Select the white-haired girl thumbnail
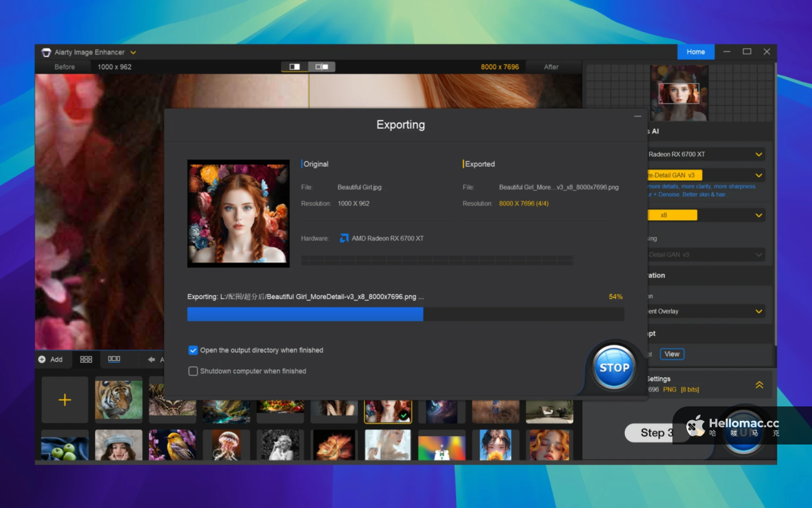 pos(388,445)
